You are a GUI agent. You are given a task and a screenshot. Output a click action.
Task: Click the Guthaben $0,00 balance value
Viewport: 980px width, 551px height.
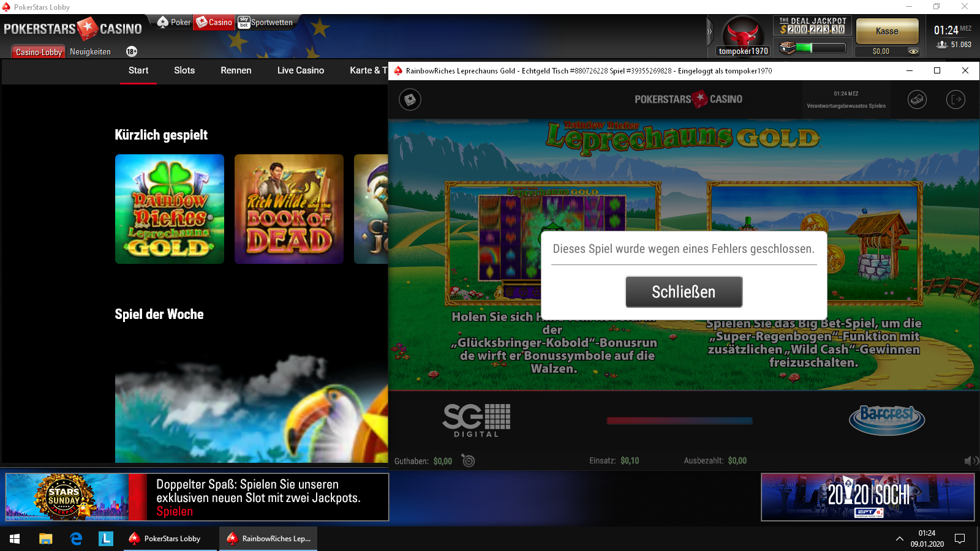click(x=443, y=461)
